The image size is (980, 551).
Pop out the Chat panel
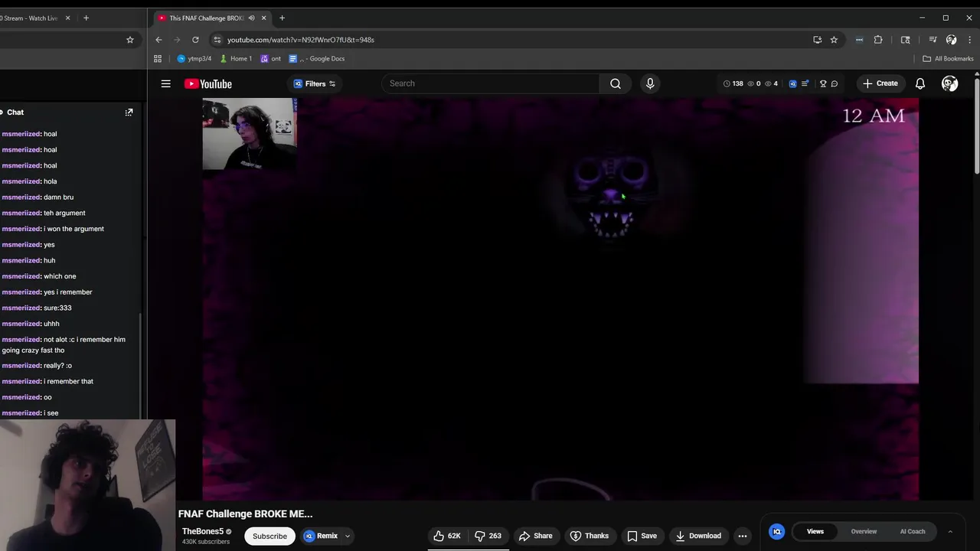(x=129, y=112)
